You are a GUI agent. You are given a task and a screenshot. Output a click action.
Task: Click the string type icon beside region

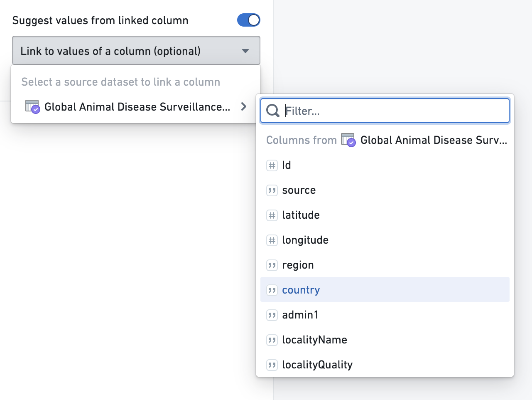click(272, 265)
